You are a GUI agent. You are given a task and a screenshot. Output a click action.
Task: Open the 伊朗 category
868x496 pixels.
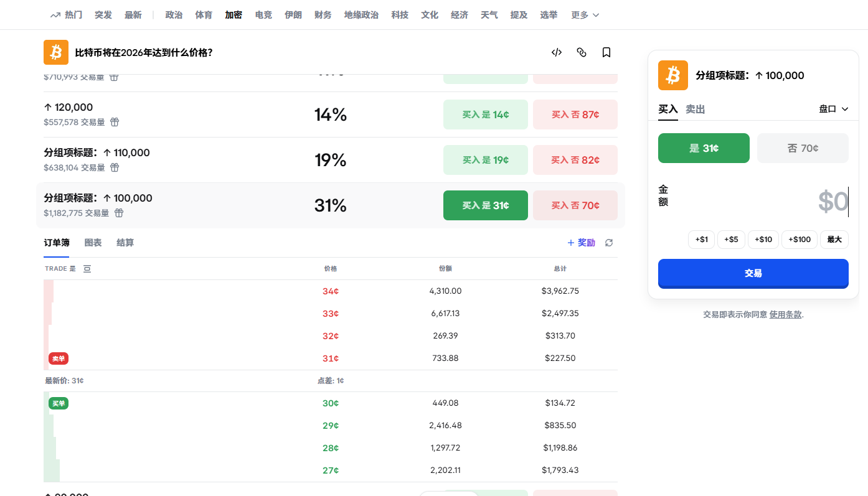pyautogui.click(x=293, y=15)
